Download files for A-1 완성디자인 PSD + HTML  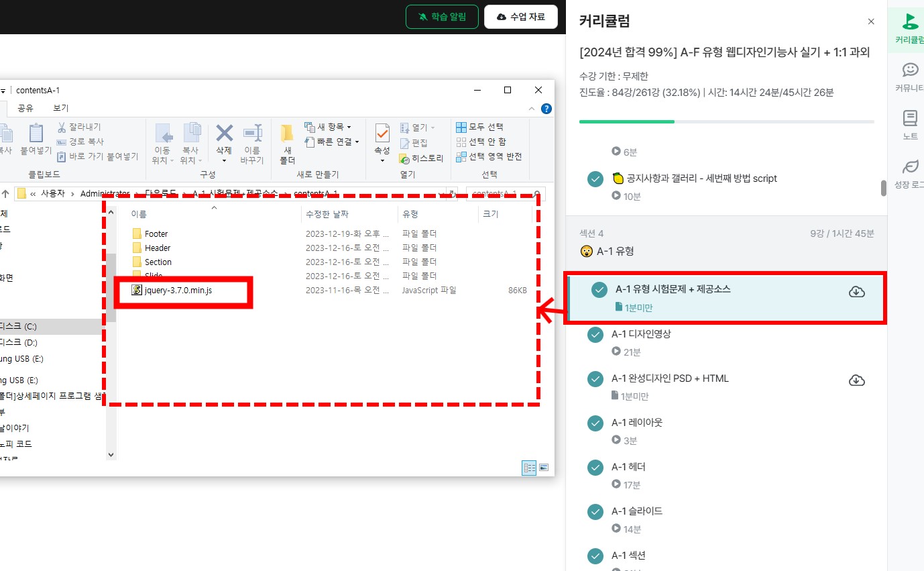[x=857, y=380]
